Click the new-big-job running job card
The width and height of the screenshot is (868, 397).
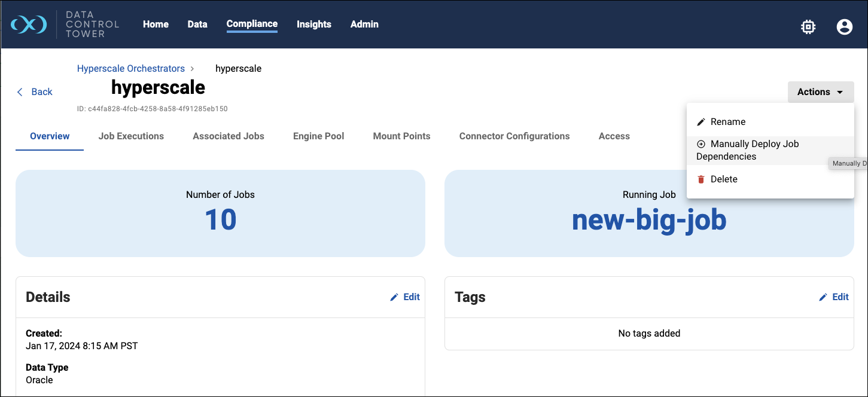[x=649, y=219]
